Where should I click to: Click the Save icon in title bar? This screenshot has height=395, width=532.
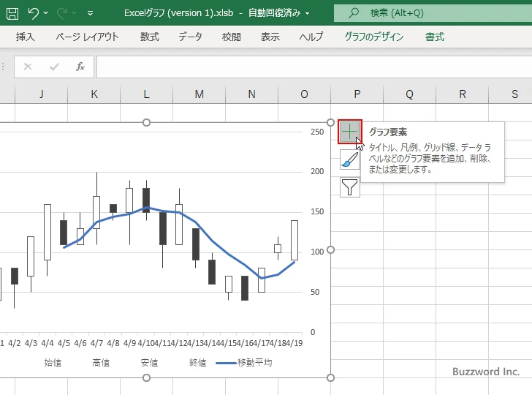12,13
